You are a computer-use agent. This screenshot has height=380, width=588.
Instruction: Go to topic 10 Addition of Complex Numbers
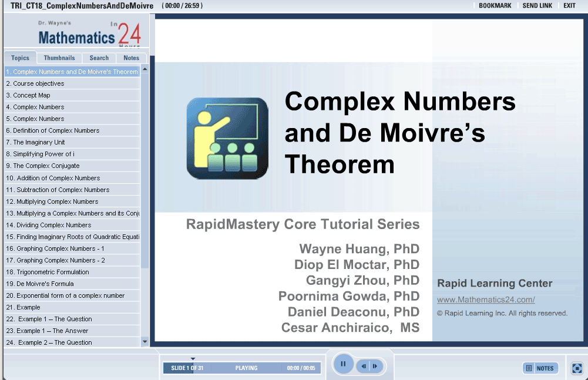(72, 178)
